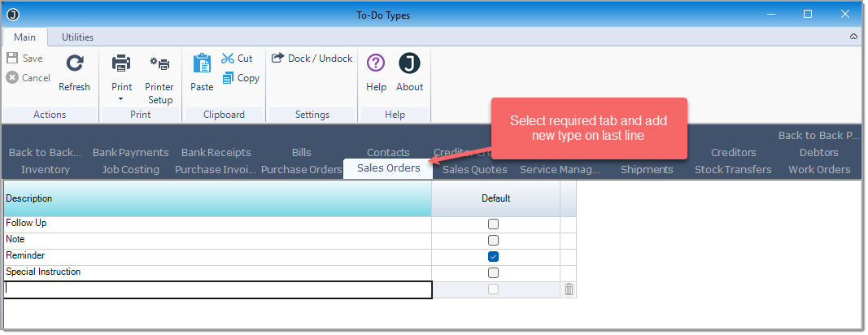Click the Paste clipboard icon
The width and height of the screenshot is (868, 335).
click(x=202, y=63)
